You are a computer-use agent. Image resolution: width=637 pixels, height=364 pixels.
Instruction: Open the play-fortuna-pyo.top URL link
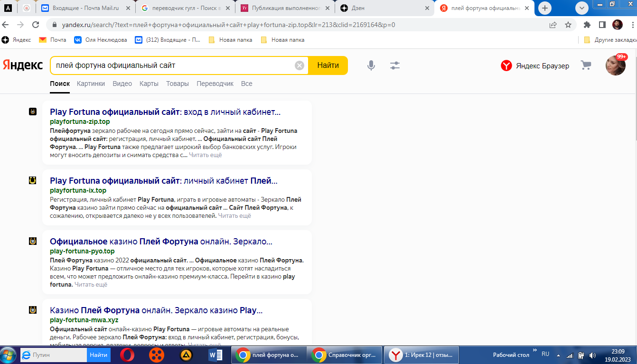[82, 251]
